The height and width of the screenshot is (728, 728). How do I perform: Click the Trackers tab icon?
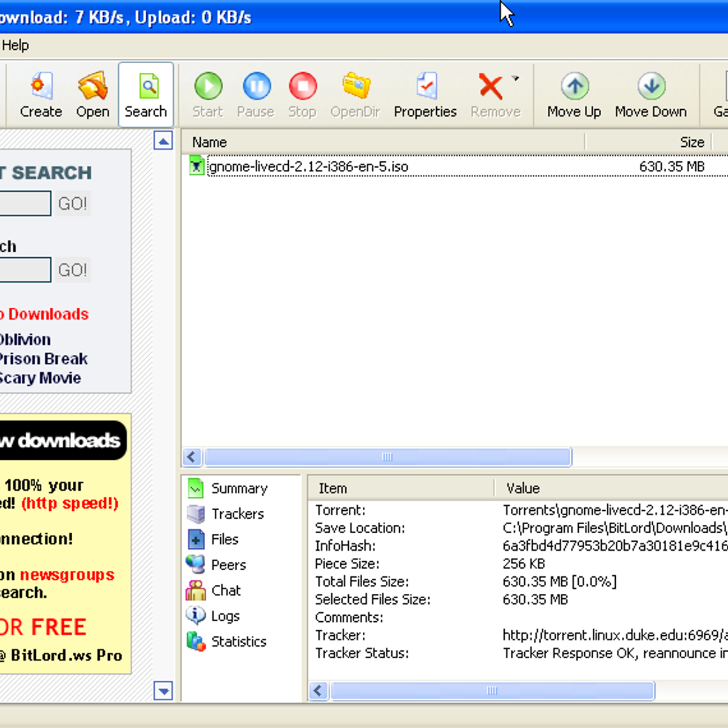click(195, 514)
